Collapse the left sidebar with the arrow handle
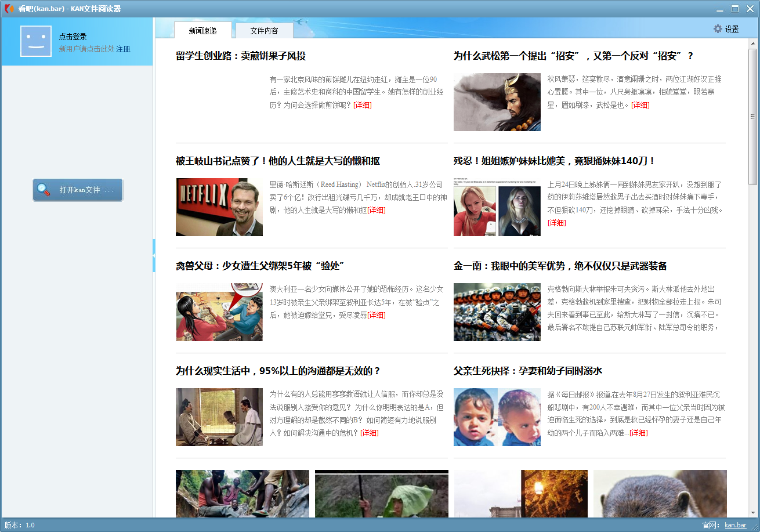760x532 pixels. pos(154,255)
